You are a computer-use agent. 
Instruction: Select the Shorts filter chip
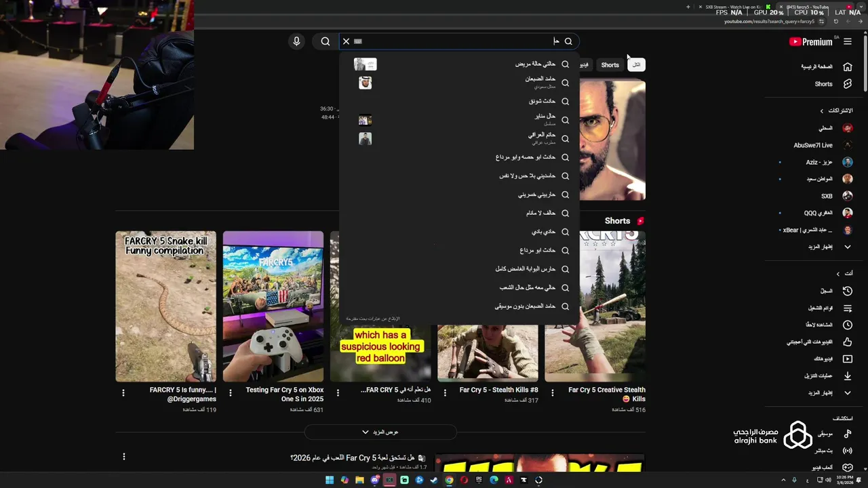pos(610,65)
